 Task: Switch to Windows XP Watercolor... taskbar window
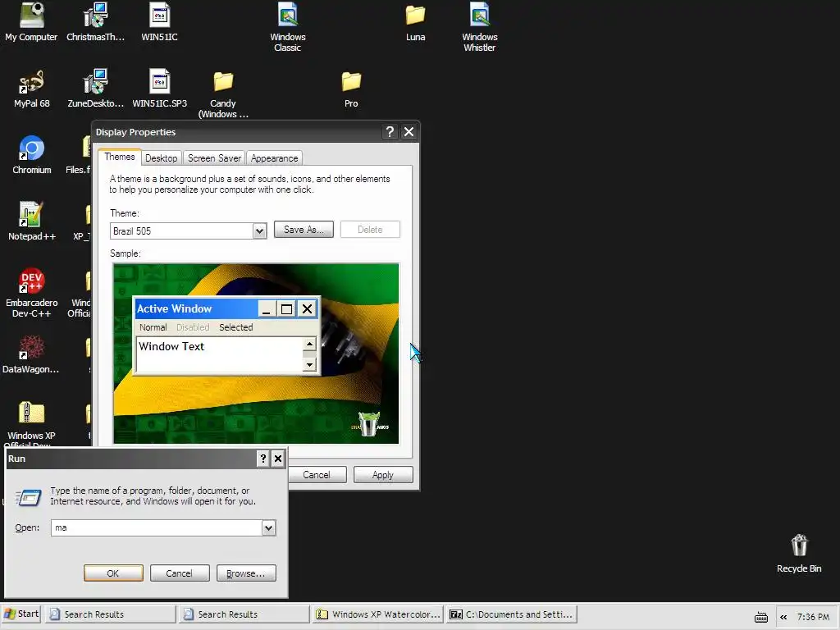tap(378, 614)
